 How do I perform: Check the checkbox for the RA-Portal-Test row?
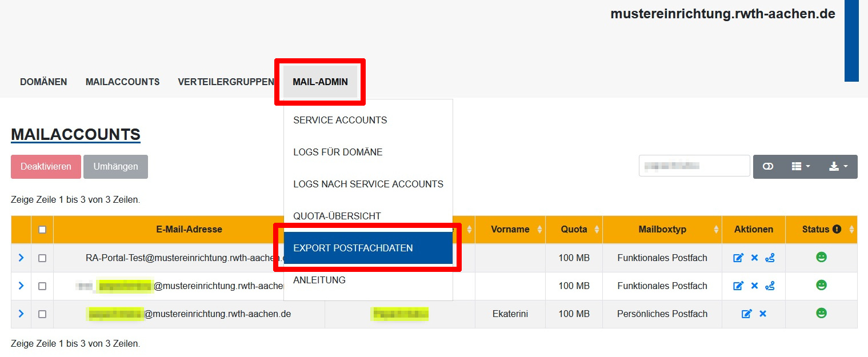(x=42, y=258)
